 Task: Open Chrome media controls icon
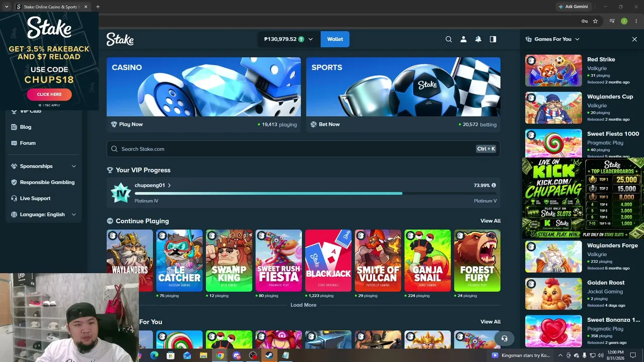[612, 21]
